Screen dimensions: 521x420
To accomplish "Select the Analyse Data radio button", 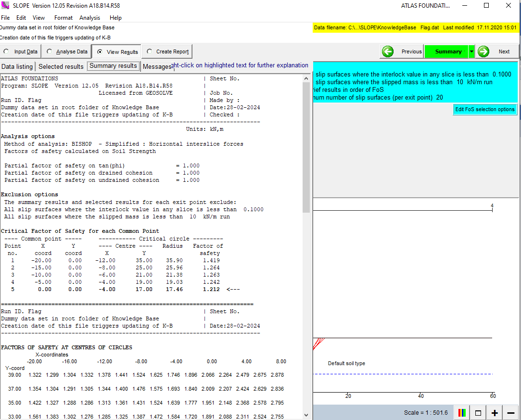I will tap(49, 51).
